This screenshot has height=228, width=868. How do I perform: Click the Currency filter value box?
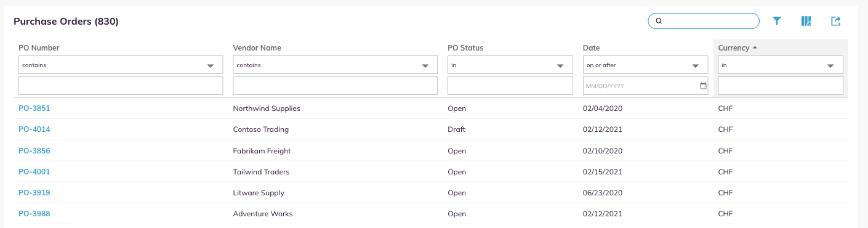781,86
